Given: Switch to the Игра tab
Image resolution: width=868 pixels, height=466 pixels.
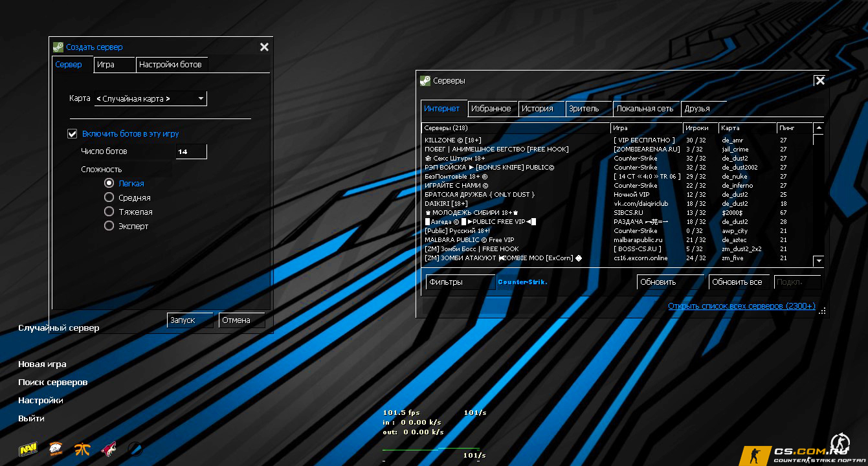Looking at the screenshot, I should click(115, 65).
